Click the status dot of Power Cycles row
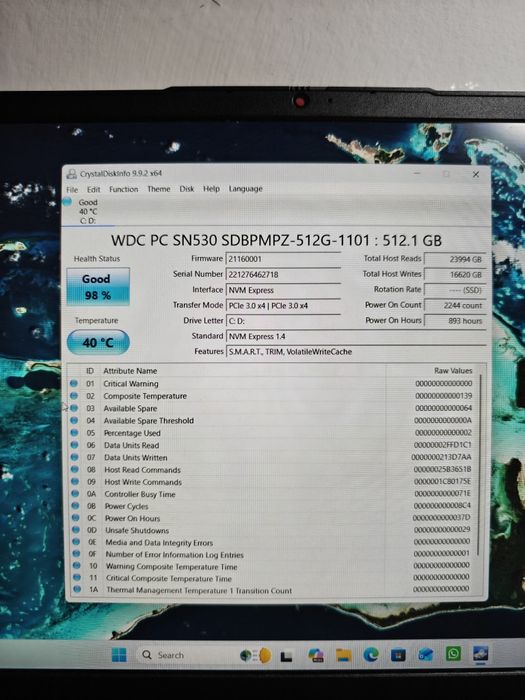Screen dimensions: 525x700 [75, 506]
